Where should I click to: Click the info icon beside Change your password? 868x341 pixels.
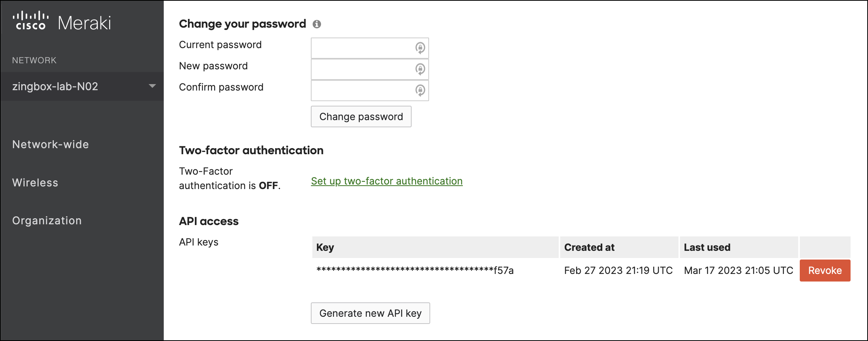tap(317, 24)
